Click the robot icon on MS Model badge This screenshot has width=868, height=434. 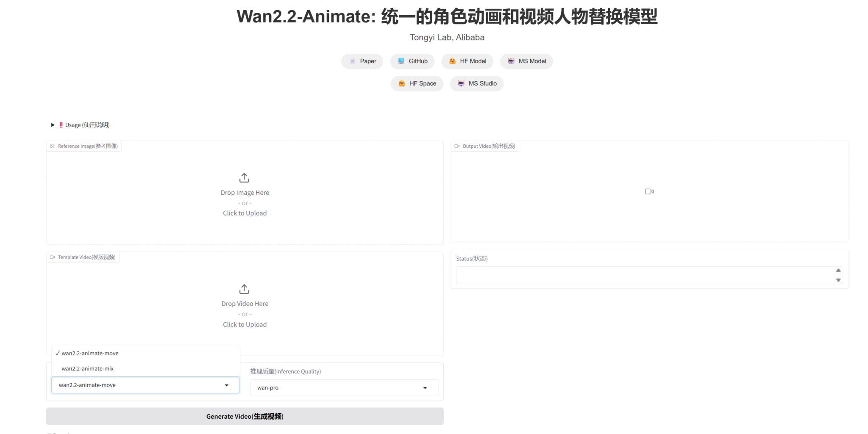pyautogui.click(x=511, y=61)
